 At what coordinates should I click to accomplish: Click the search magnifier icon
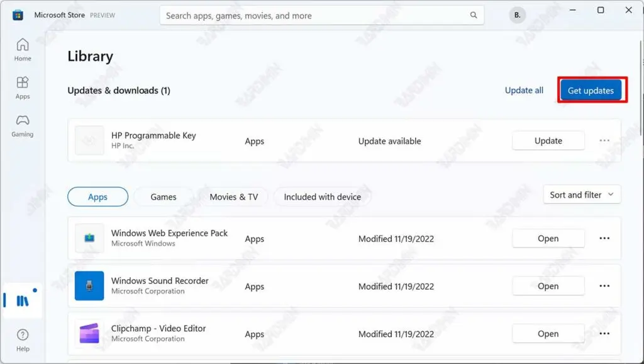[474, 15]
